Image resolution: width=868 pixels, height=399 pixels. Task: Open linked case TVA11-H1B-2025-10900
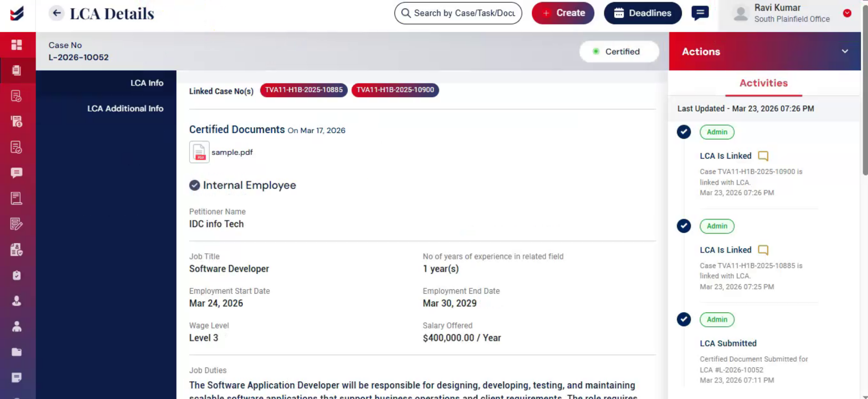tap(395, 90)
